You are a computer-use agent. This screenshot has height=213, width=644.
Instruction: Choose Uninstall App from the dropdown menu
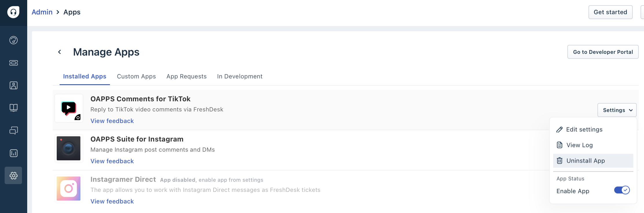(x=593, y=161)
